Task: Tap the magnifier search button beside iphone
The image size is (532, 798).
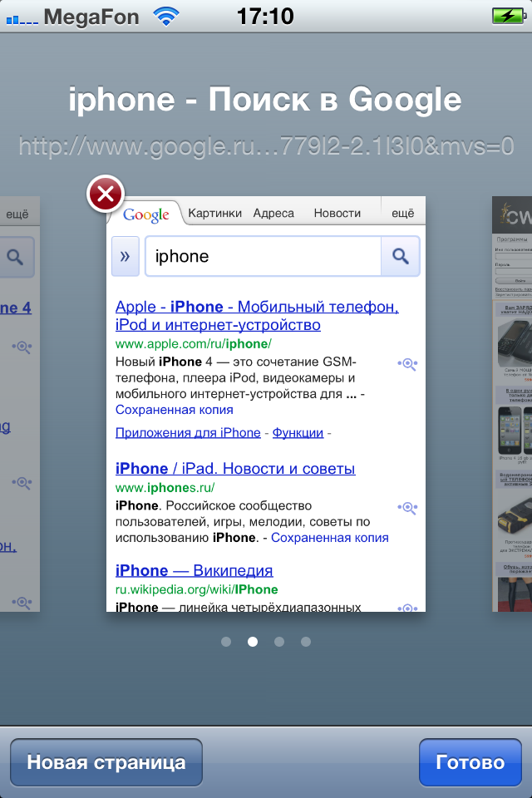Action: pos(401,256)
